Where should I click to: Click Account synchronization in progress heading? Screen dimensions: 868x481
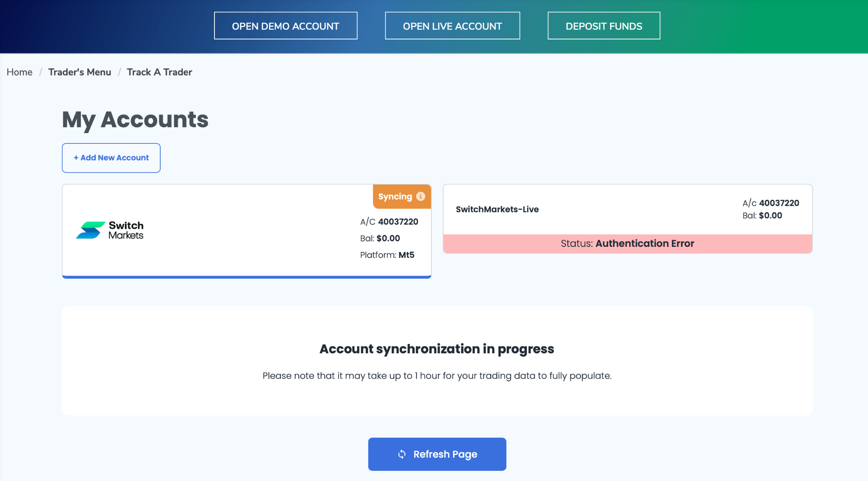pos(437,349)
